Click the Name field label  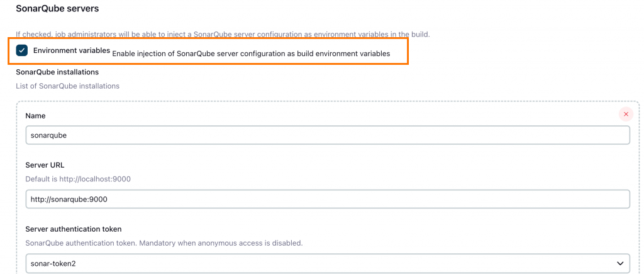pyautogui.click(x=35, y=116)
